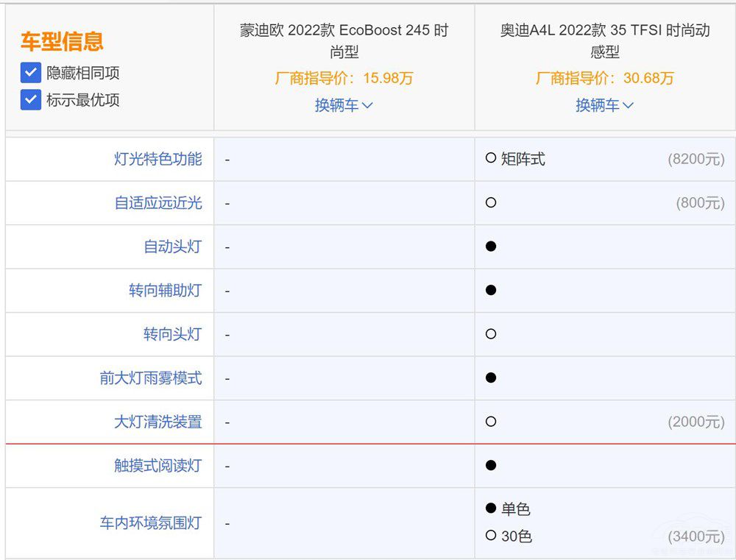Click the 单色 filled radio indicator
This screenshot has width=736, height=560.
click(x=491, y=508)
